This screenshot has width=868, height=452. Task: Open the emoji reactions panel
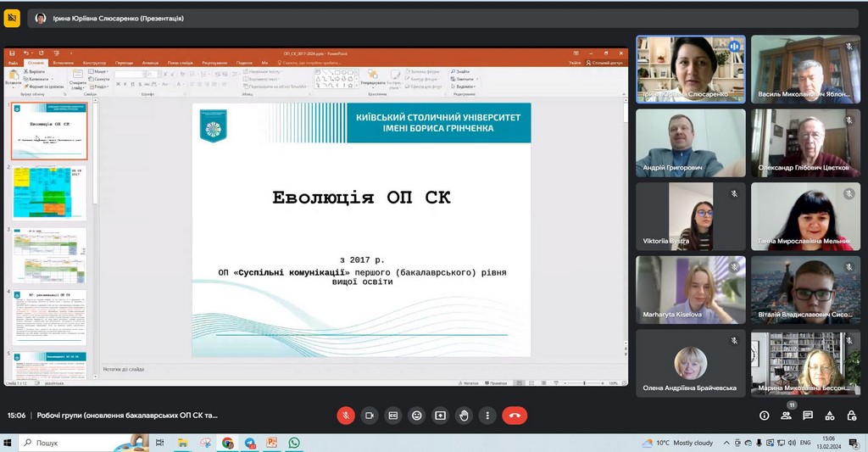[x=417, y=416]
